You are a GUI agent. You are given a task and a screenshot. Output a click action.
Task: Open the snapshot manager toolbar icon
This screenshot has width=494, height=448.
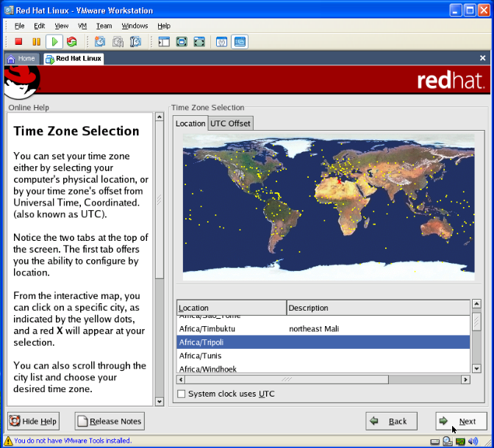point(135,42)
